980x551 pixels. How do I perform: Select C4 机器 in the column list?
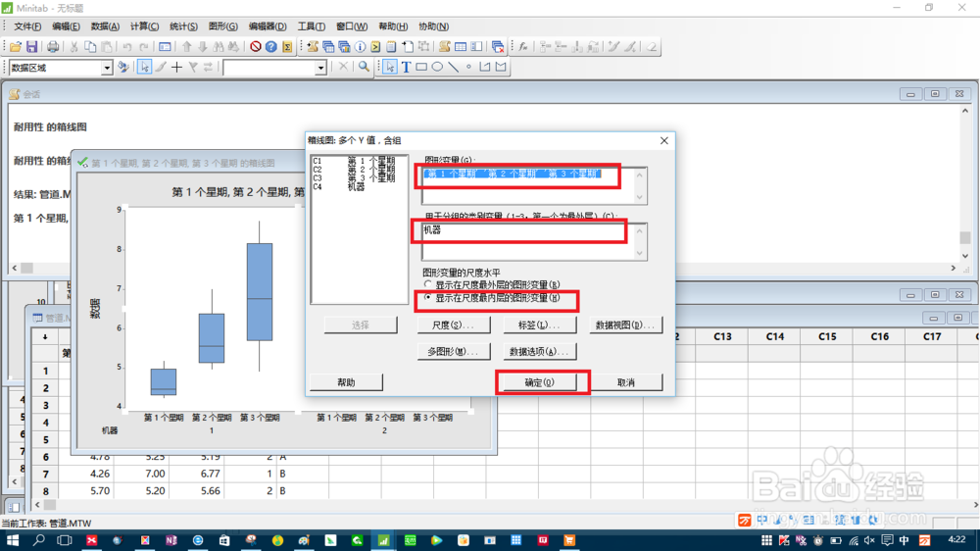coord(357,187)
